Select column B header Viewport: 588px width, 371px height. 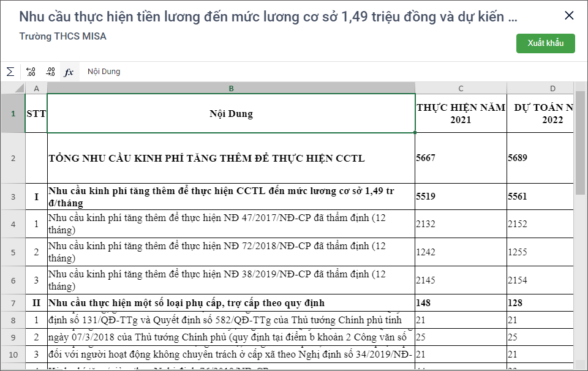[231, 88]
